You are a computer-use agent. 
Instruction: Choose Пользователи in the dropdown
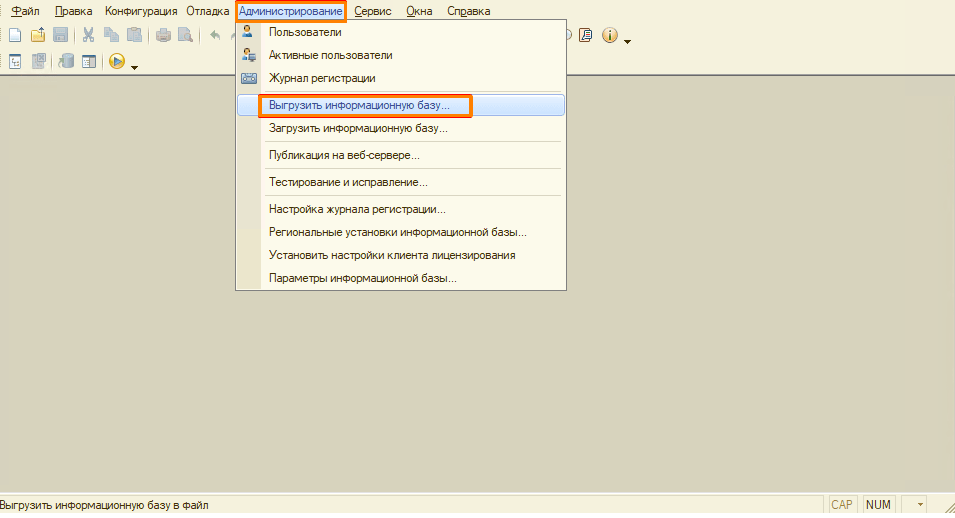tap(401, 32)
